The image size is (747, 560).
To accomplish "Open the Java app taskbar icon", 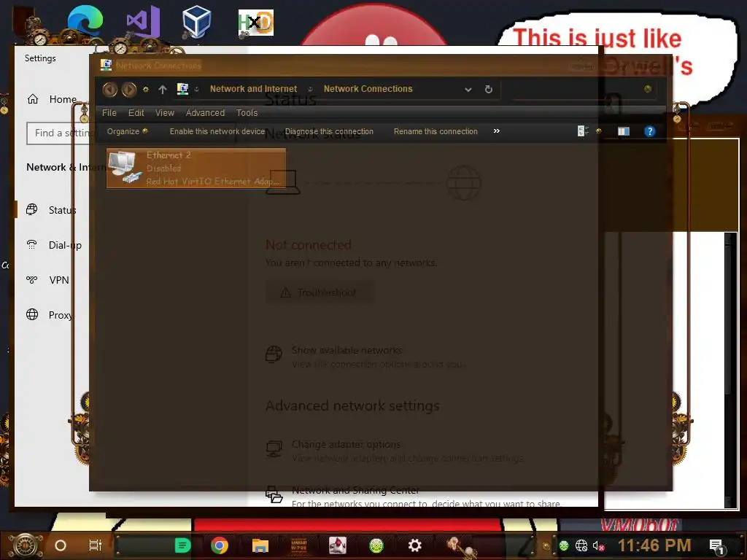I will [x=337, y=545].
